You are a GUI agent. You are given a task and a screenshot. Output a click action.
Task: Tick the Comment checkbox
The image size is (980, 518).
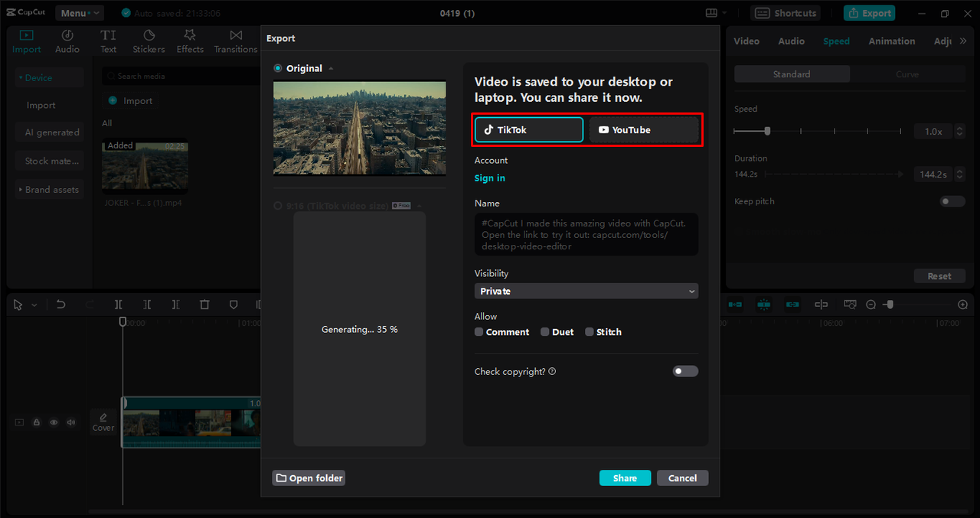tap(479, 332)
